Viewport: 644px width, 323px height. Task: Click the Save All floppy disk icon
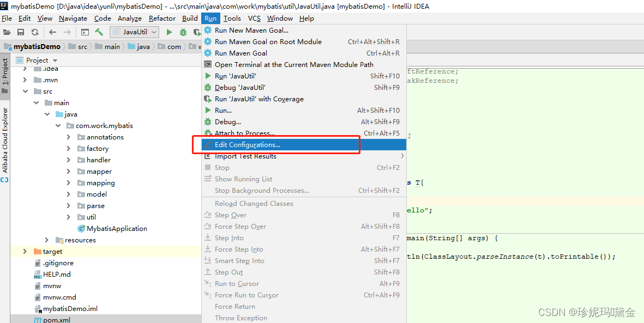(21, 32)
